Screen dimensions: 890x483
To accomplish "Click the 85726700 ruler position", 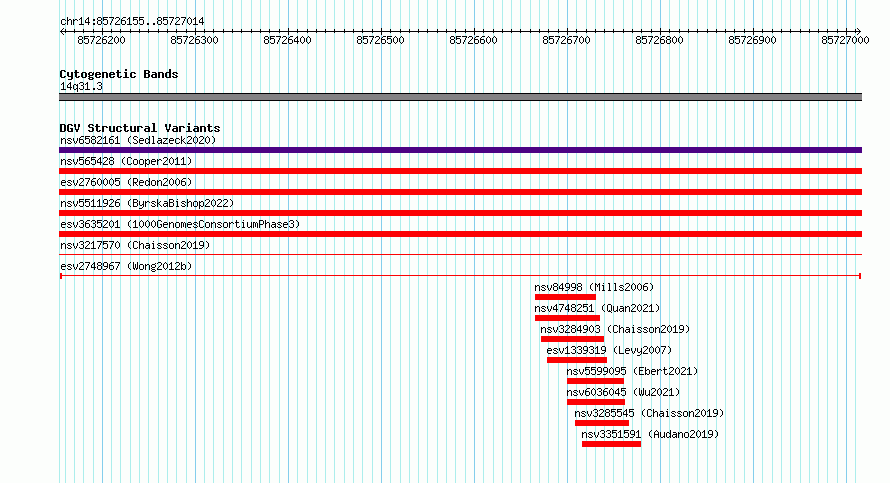I will coord(566,40).
